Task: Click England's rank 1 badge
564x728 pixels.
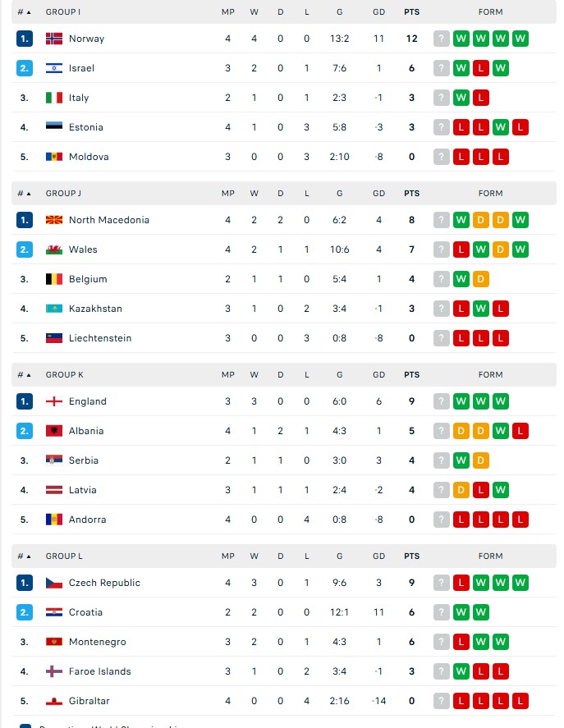Action: coord(24,401)
